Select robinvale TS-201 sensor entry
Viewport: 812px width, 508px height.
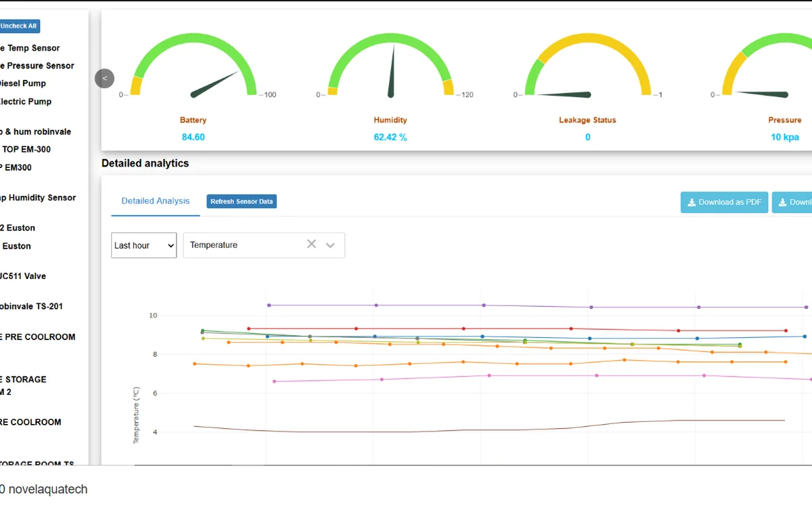(x=31, y=306)
